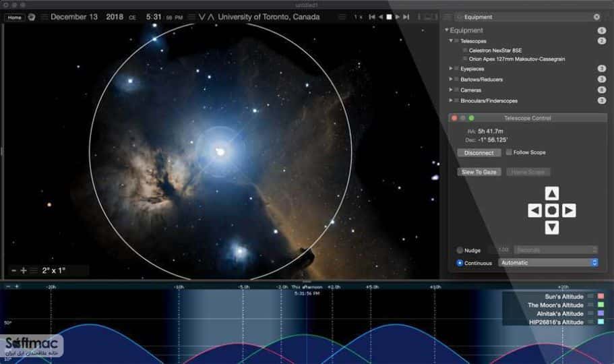Move telescope right with the right arrow
Screen dimensions: 614x364
(569, 210)
